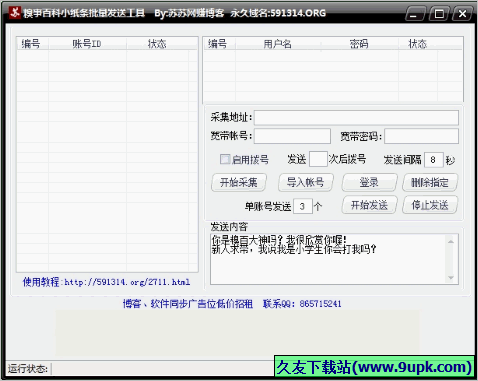This screenshot has height=381, width=478.
Task: Click the message box scroll up arrow
Action: point(451,242)
